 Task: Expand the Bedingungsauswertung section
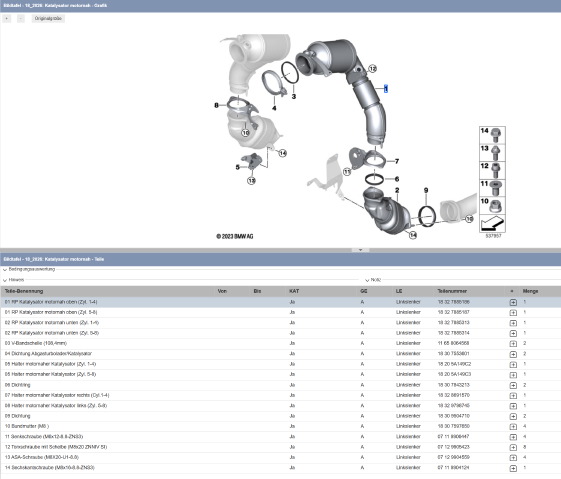click(x=5, y=270)
